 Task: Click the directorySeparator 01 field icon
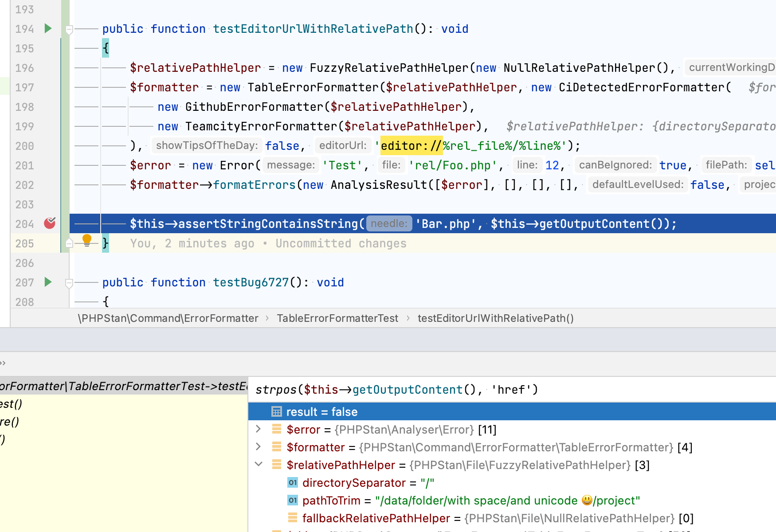[293, 482]
